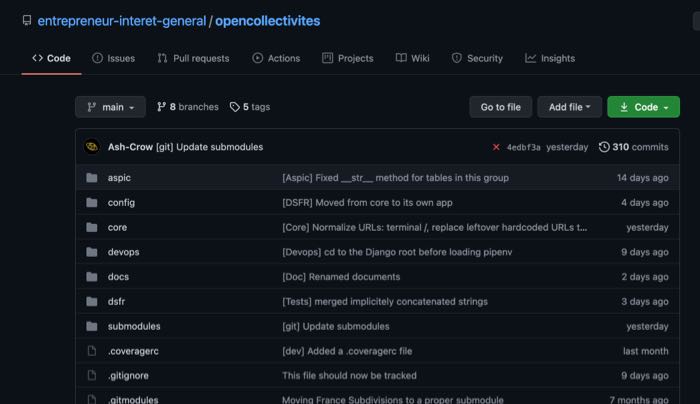Open the latest commit message Update submodules
Viewport: 700px width, 404px height.
(209, 147)
